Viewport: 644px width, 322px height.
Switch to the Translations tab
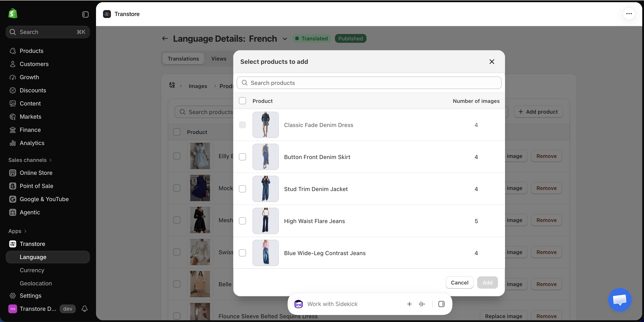(183, 59)
